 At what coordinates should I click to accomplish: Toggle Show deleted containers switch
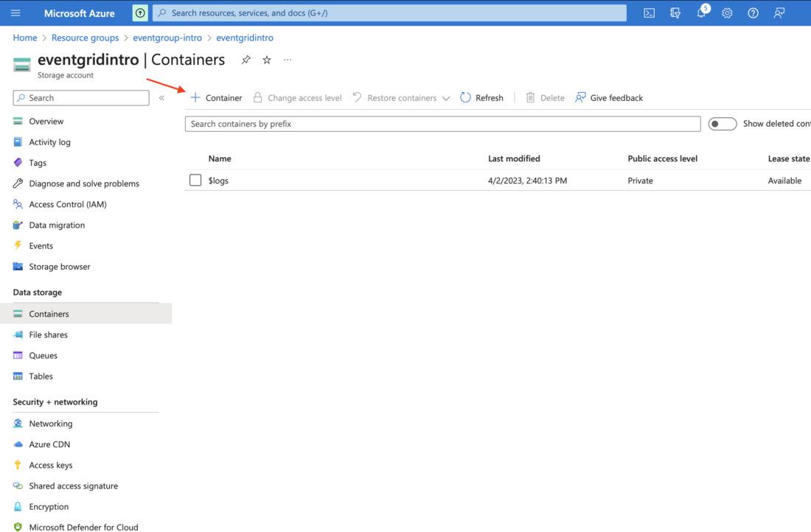722,124
